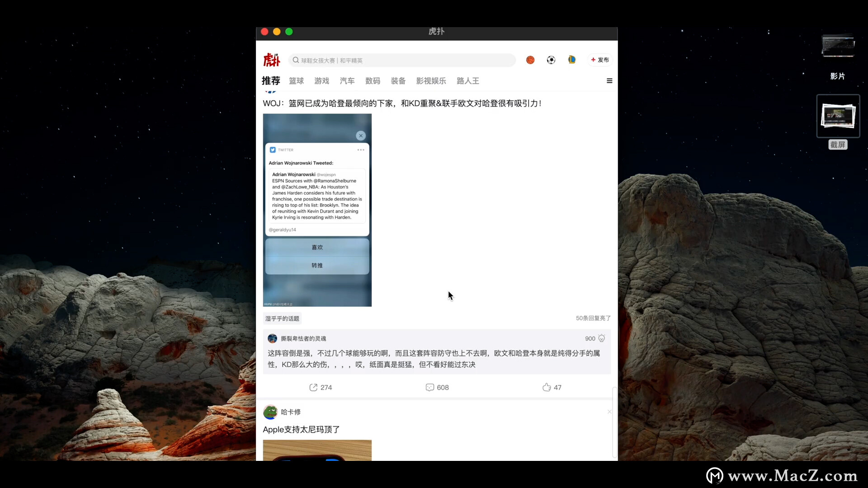Select the 推荐 tab
Viewport: 868px width, 488px height.
[271, 81]
